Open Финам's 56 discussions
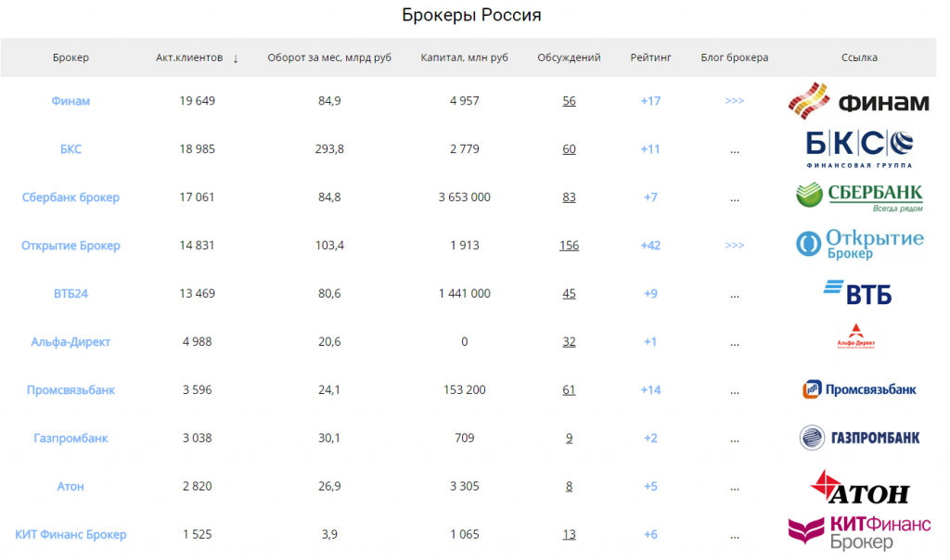This screenshot has width=950, height=560. 569,101
